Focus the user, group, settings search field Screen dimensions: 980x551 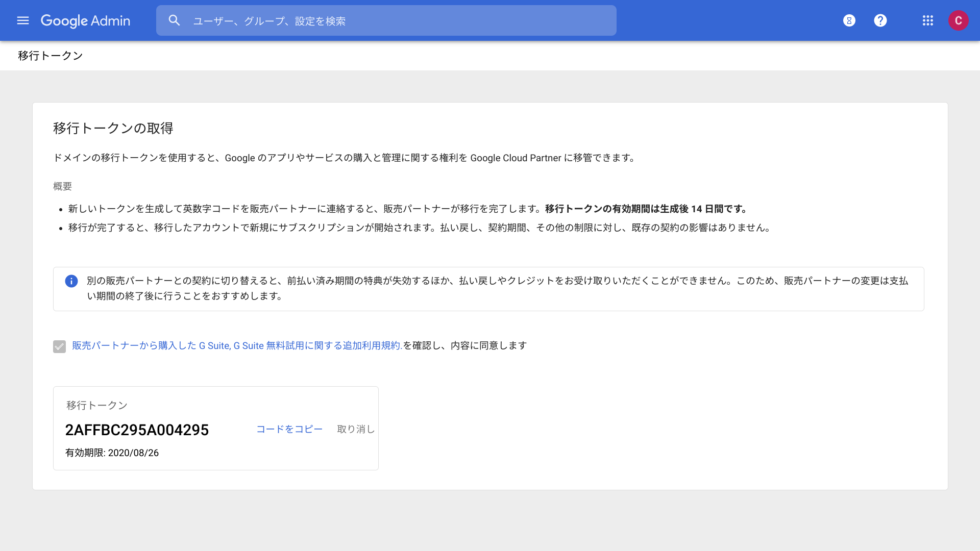pyautogui.click(x=386, y=20)
